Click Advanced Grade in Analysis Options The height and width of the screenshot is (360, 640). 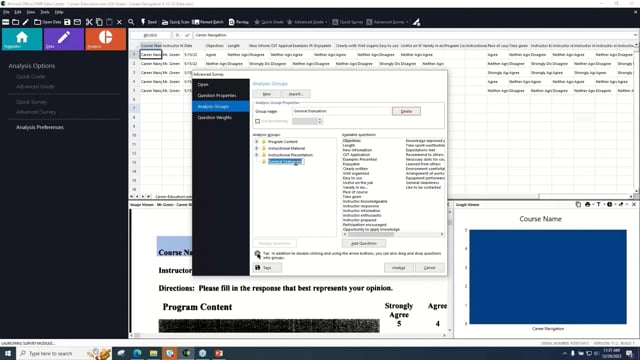35,87
